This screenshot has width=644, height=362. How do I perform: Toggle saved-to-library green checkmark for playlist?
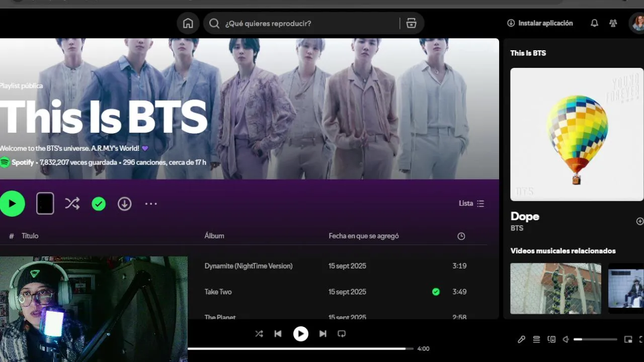pos(99,204)
